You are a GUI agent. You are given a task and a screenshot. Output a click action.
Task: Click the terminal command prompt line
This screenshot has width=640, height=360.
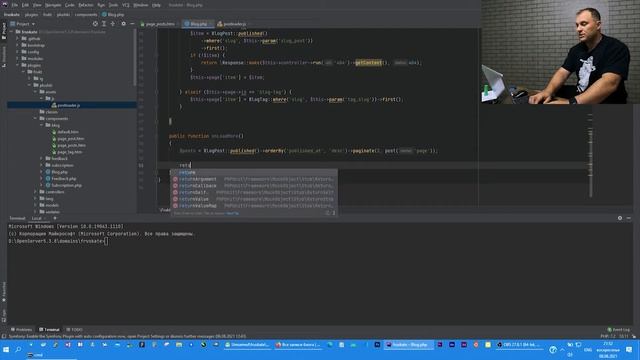click(58, 241)
